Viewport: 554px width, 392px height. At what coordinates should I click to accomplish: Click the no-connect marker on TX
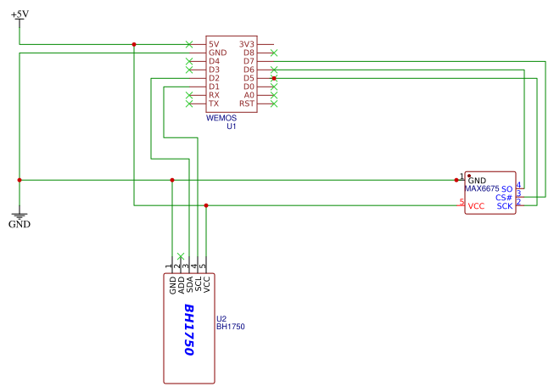[x=189, y=104]
